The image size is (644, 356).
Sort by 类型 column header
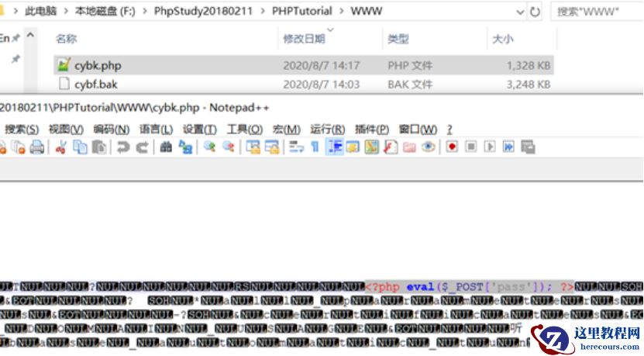(398, 39)
